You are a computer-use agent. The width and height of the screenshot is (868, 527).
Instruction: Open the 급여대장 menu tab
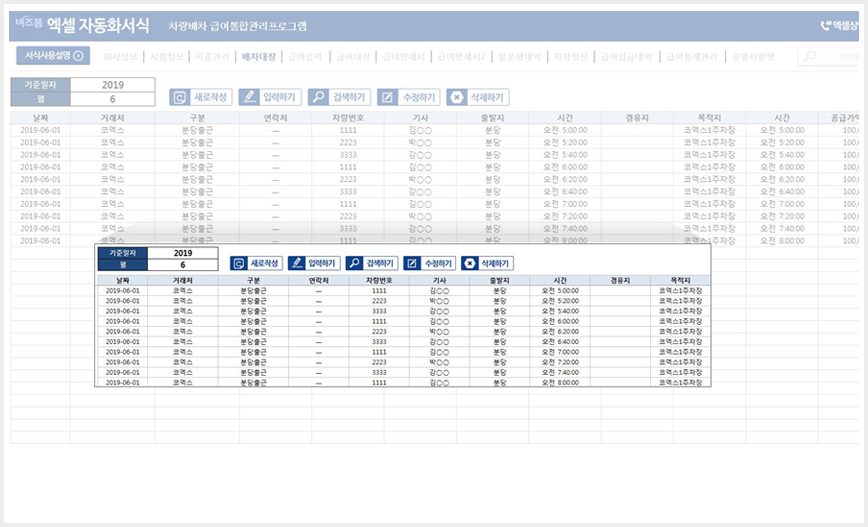pyautogui.click(x=353, y=56)
